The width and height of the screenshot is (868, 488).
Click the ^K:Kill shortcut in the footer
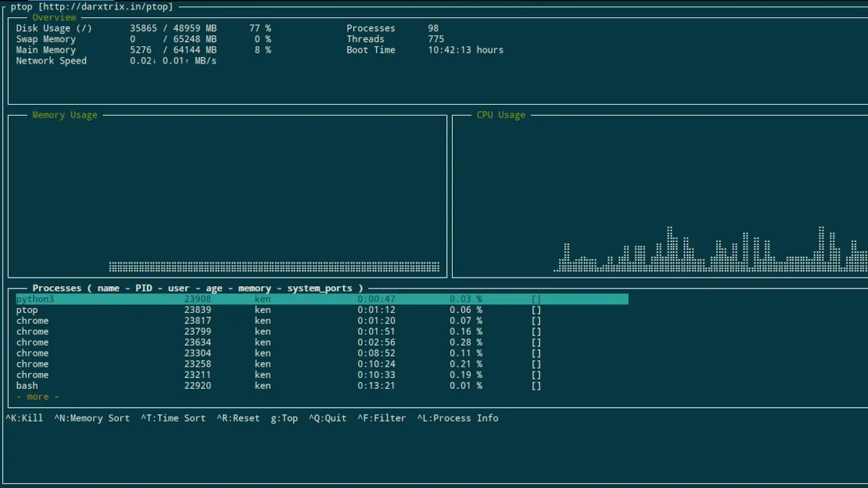click(25, 418)
